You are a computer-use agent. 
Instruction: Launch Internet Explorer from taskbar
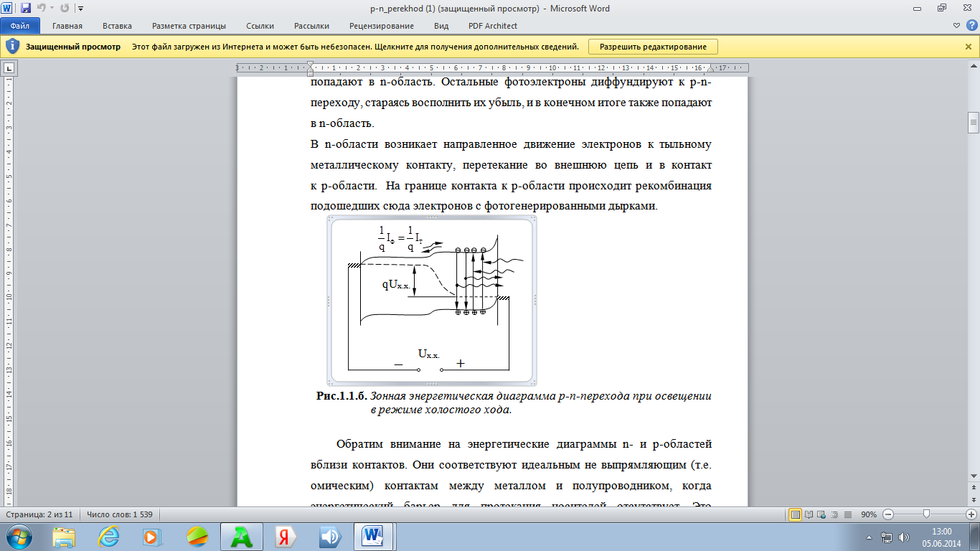tap(108, 537)
